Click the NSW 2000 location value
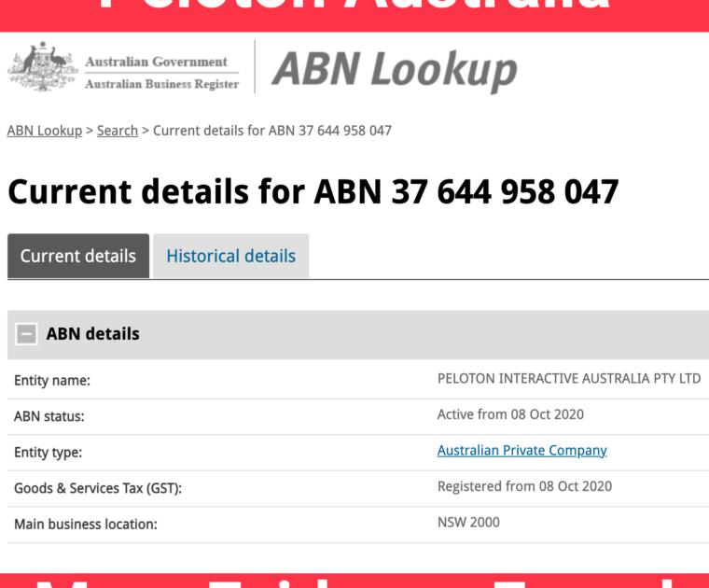 [468, 523]
